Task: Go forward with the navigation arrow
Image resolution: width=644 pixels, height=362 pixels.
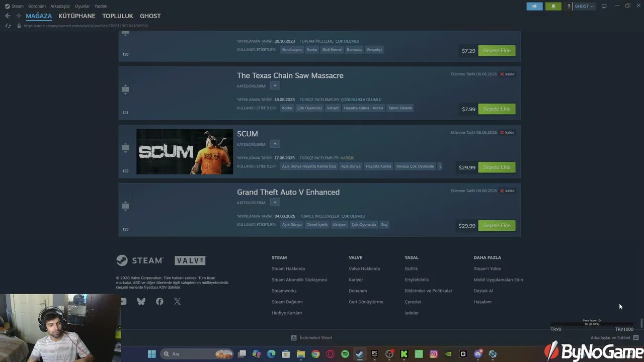Action: (18, 16)
